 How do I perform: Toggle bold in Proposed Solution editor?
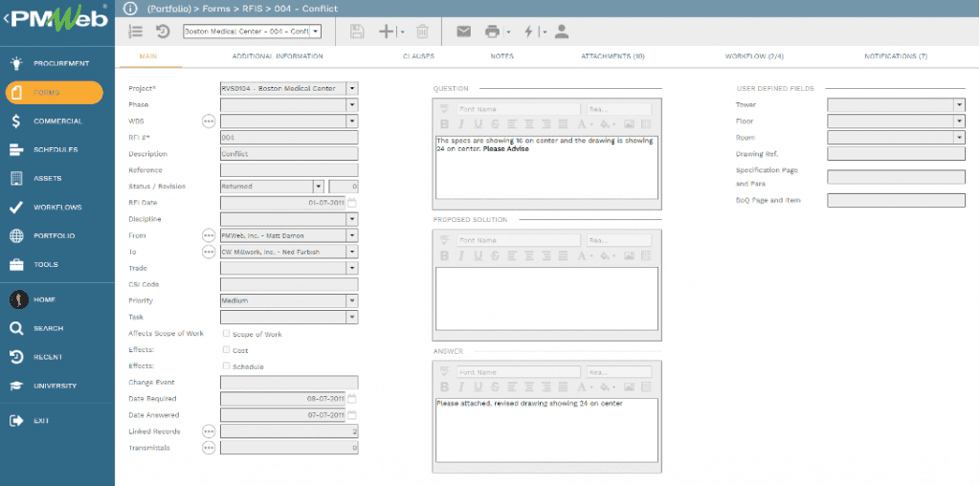pyautogui.click(x=445, y=255)
